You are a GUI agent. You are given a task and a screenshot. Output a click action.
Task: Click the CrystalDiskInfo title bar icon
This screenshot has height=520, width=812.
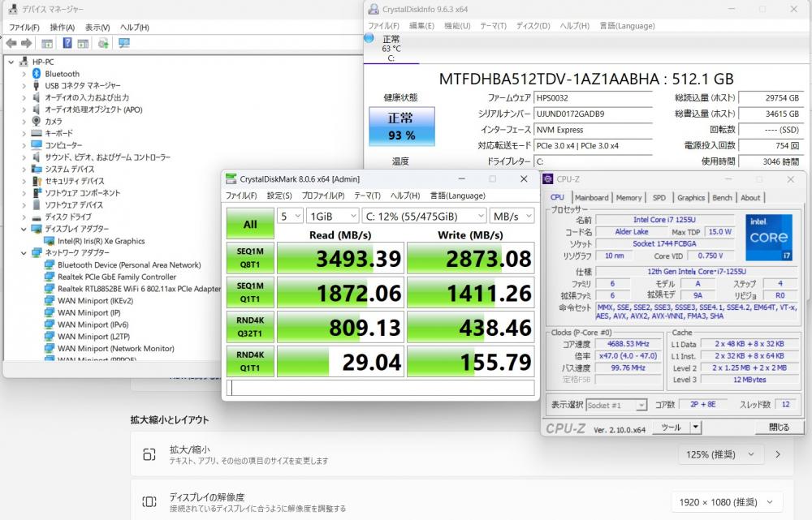(x=374, y=9)
